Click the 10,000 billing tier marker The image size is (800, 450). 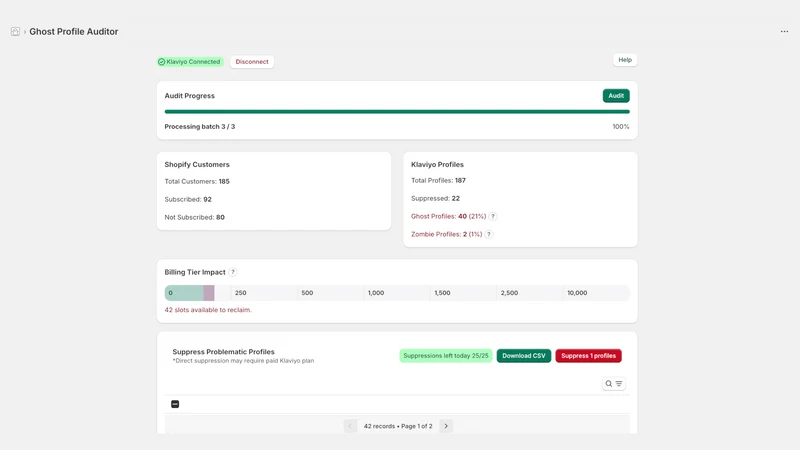click(x=577, y=293)
